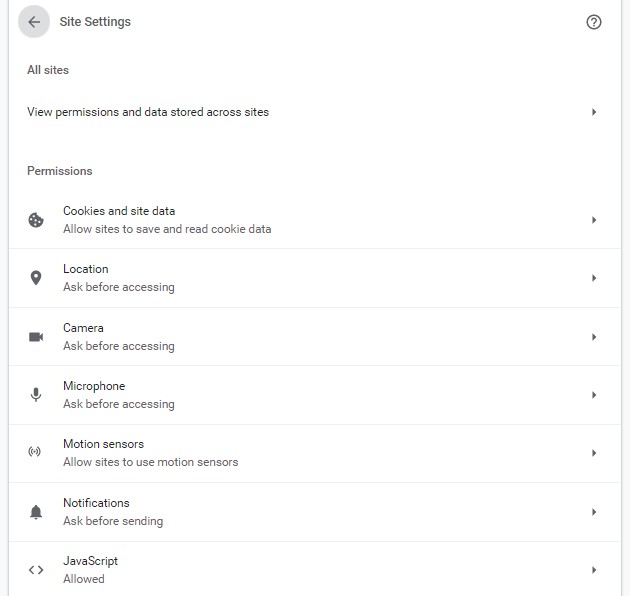Expand the Camera row arrow
Image resolution: width=630 pixels, height=596 pixels.
click(594, 337)
